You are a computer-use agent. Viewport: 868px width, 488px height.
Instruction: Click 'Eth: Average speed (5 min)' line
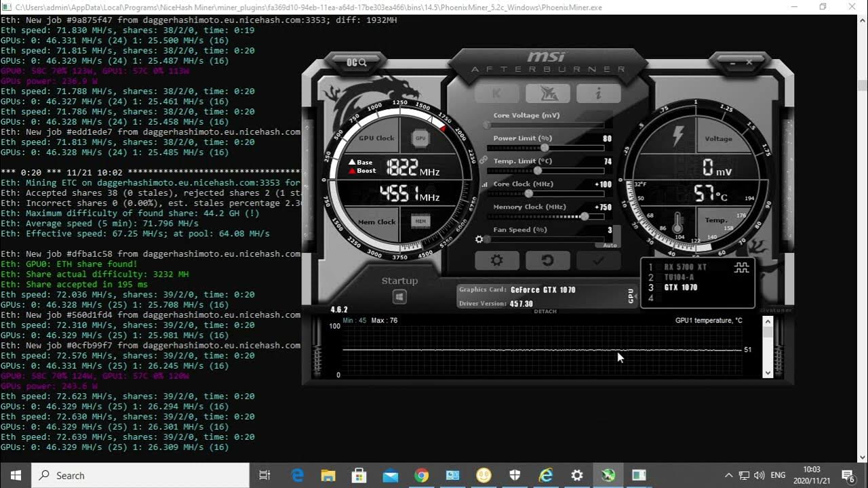(100, 224)
